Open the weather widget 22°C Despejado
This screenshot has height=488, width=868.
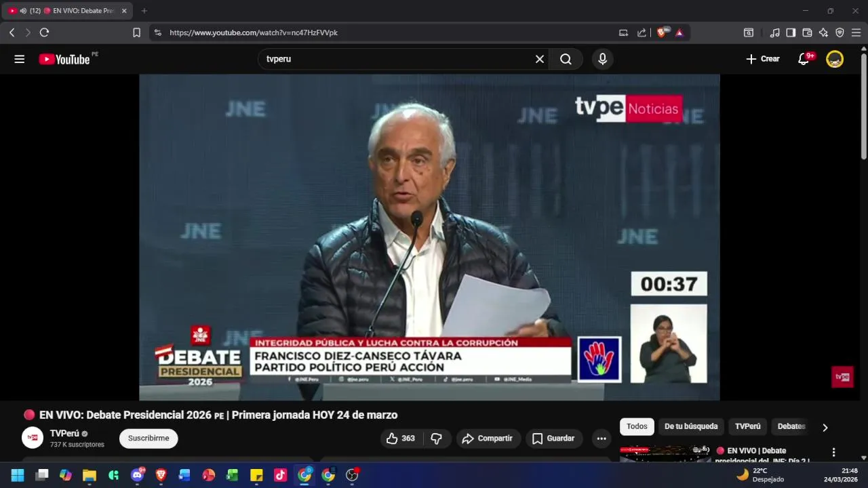click(x=761, y=475)
